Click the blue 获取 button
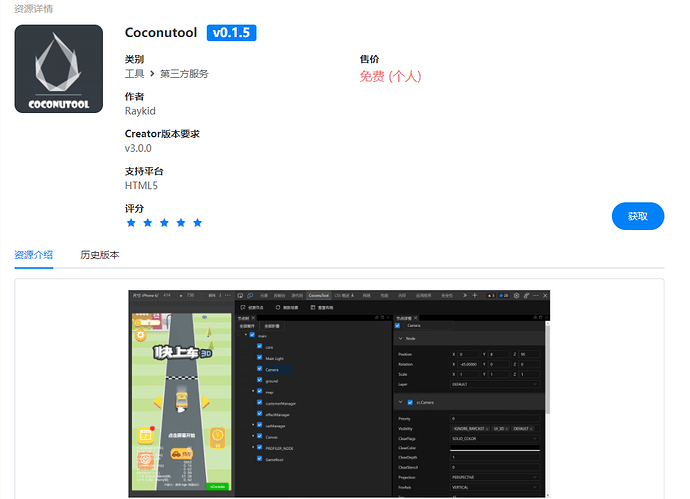 (638, 216)
